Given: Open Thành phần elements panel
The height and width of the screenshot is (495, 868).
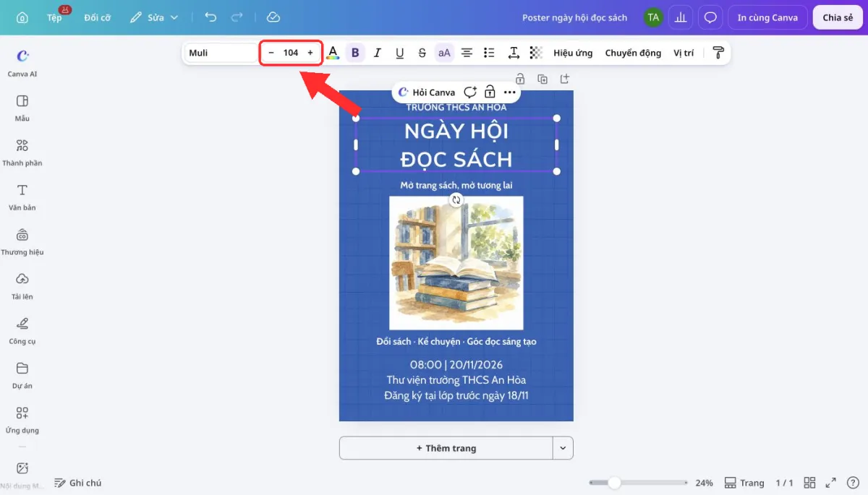Looking at the screenshot, I should click(x=22, y=152).
